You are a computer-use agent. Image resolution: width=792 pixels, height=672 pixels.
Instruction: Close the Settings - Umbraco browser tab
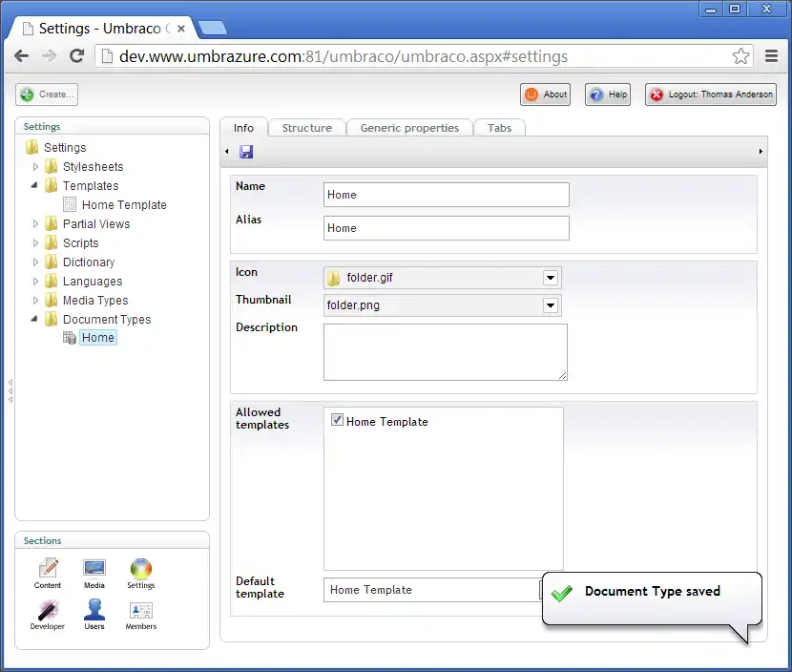(181, 29)
